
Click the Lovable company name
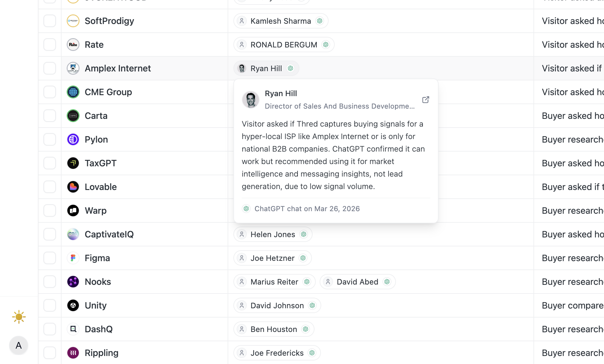(101, 187)
